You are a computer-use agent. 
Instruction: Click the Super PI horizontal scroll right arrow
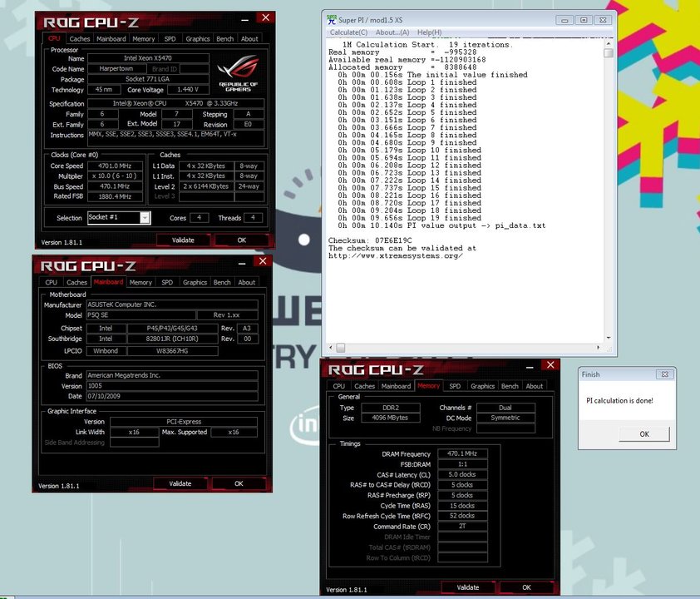[599, 347]
